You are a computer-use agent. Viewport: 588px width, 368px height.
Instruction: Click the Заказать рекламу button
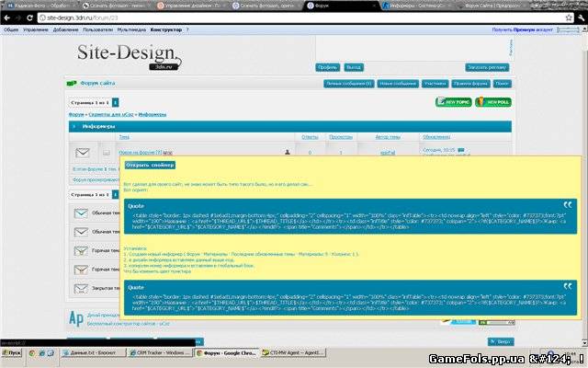point(487,67)
